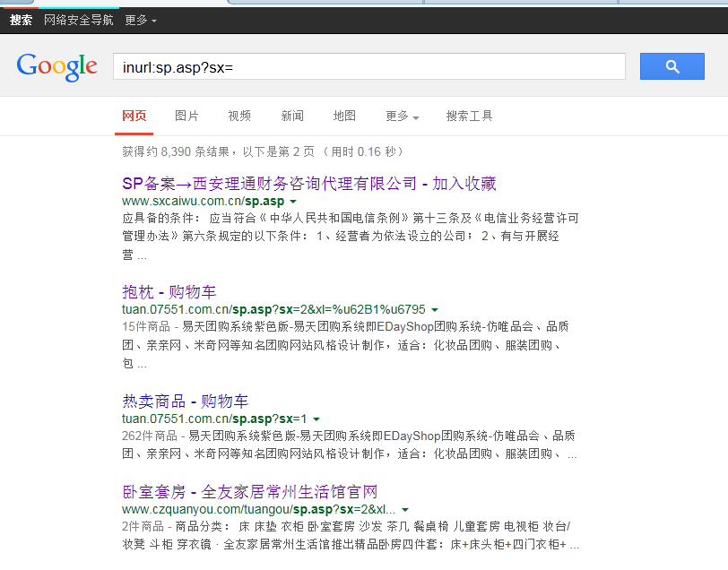Expand arrow next to www.sxcaiwu.com.cn/sp.asp
The width and height of the screenshot is (728, 570).
pyautogui.click(x=293, y=202)
